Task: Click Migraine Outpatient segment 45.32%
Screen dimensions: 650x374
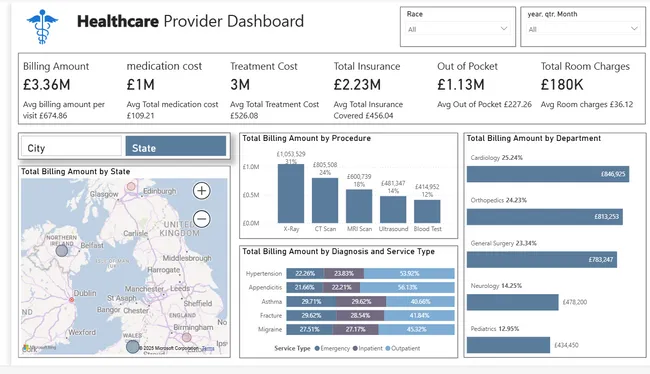Action: [417, 330]
